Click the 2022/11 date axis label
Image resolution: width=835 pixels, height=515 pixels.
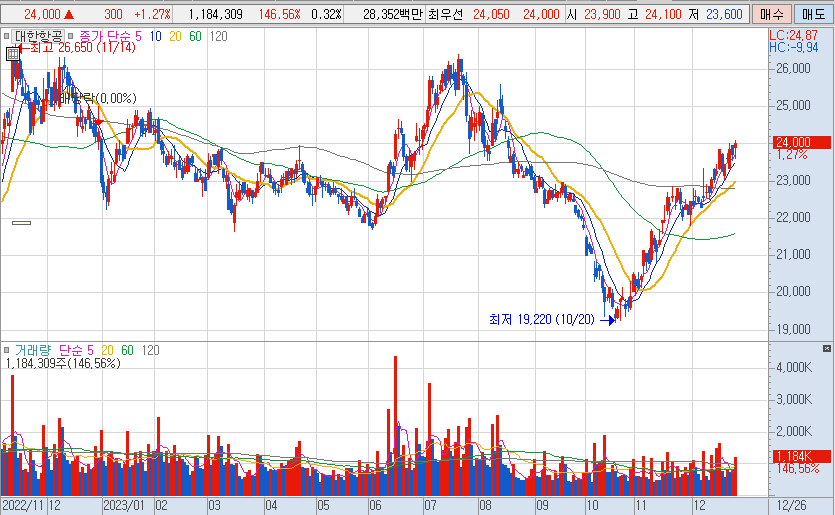(24, 505)
